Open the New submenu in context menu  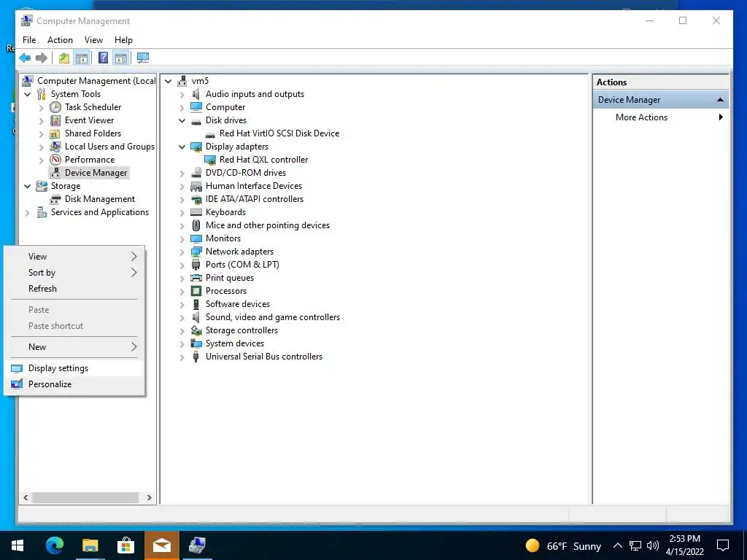click(74, 347)
